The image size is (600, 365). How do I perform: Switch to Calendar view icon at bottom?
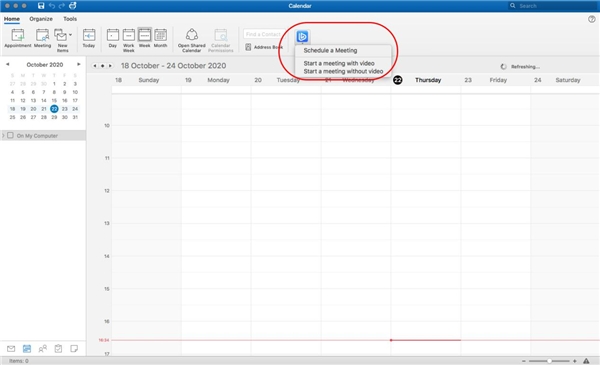pyautogui.click(x=27, y=349)
